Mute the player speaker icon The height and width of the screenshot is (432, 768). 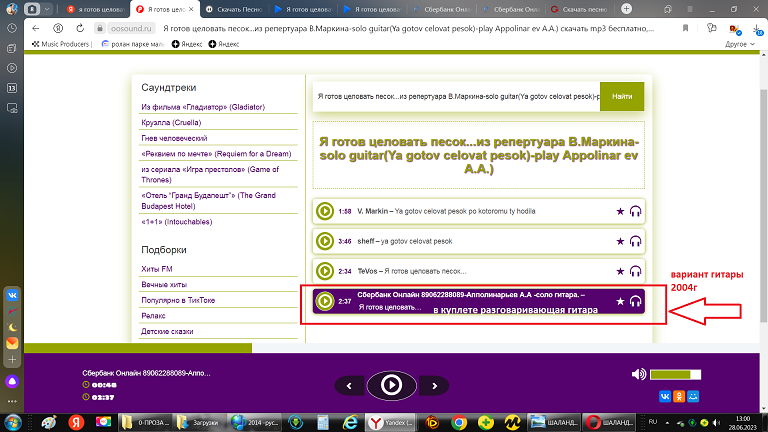point(638,375)
